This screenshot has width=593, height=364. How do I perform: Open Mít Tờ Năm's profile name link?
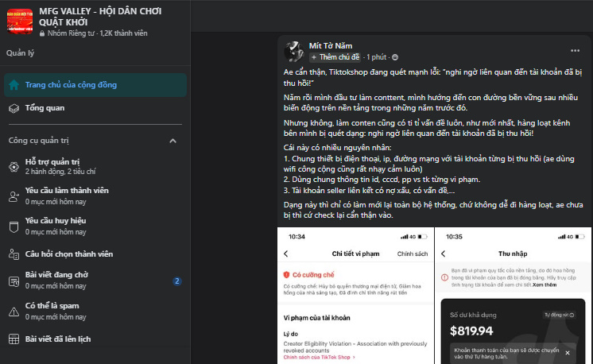331,45
